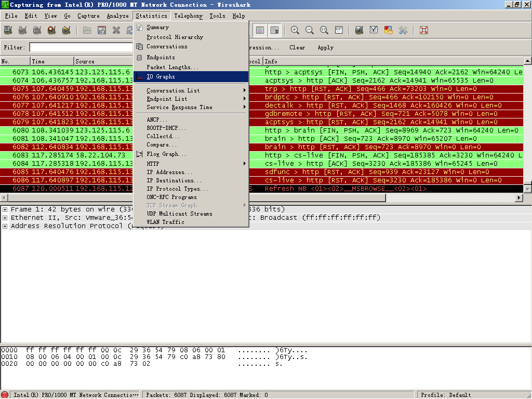The width and height of the screenshot is (532, 399).
Task: Expand the Service Response Time submenu
Action: pos(191,107)
